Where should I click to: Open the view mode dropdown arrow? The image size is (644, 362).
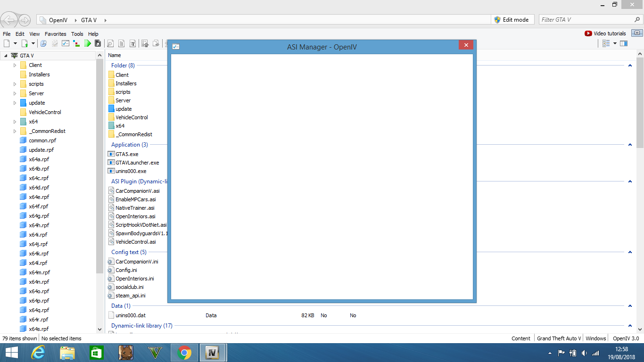coord(615,43)
